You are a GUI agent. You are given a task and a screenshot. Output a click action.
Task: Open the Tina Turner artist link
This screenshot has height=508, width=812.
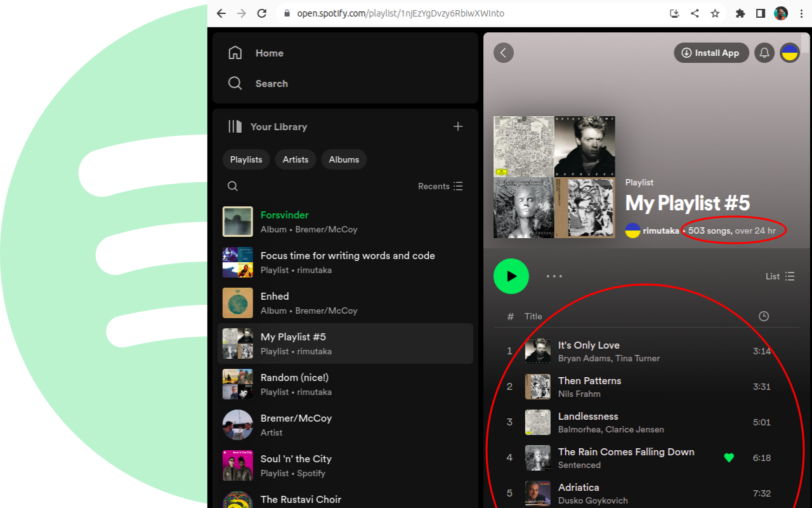pyautogui.click(x=638, y=358)
